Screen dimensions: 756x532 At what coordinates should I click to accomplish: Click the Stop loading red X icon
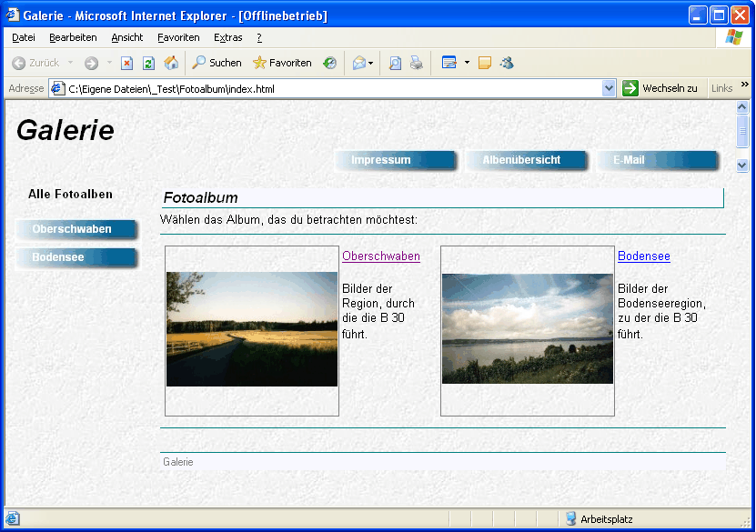coord(126,63)
